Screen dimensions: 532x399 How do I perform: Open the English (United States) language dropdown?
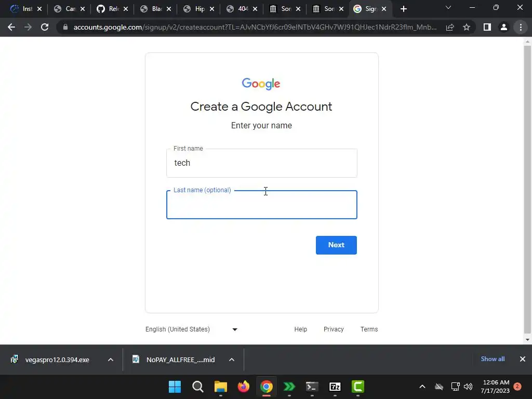point(191,329)
